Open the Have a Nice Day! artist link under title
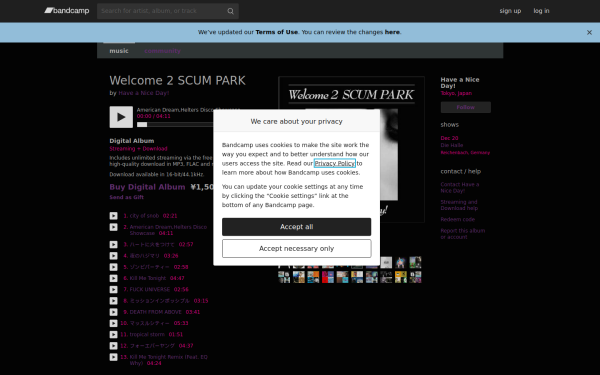Viewport: 600px width, 375px height. tap(143, 93)
